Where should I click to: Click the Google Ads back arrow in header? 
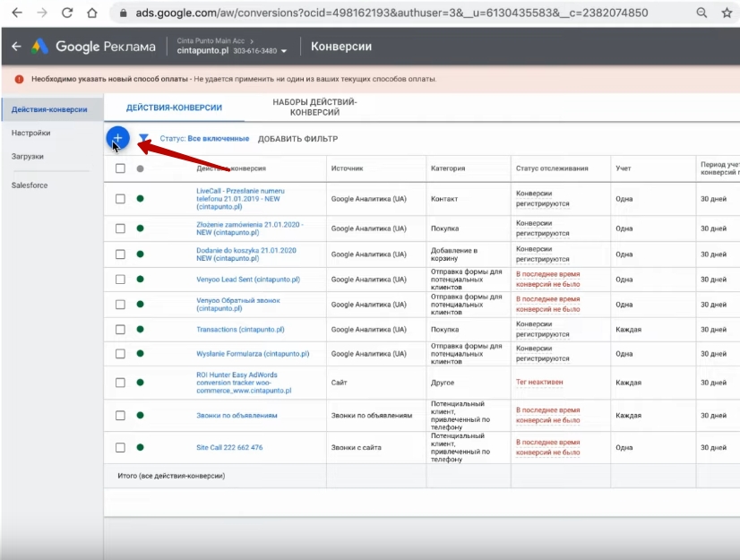tap(16, 47)
